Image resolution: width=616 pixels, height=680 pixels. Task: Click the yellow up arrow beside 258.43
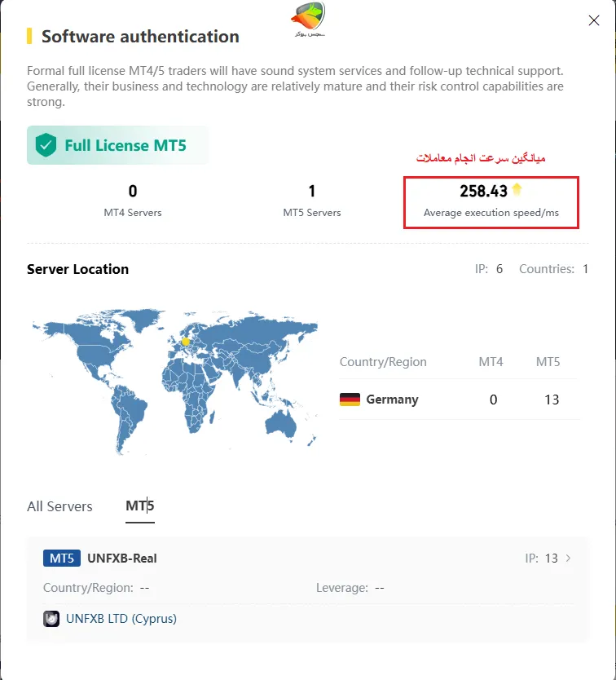(517, 189)
